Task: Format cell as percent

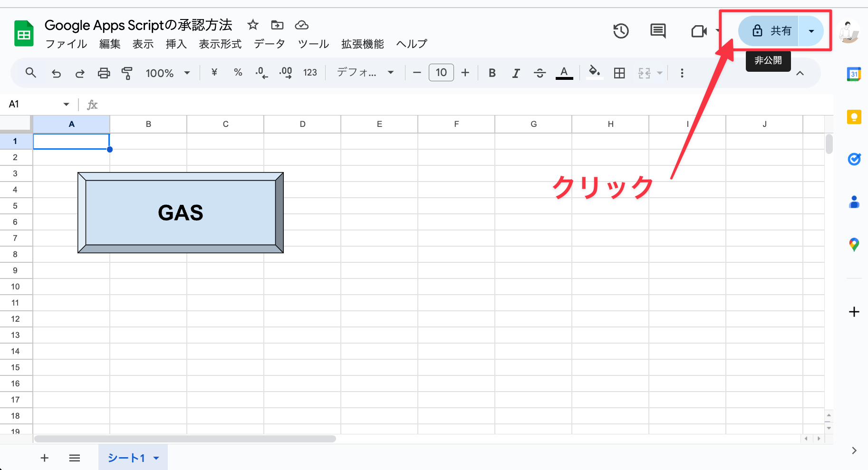Action: [238, 73]
